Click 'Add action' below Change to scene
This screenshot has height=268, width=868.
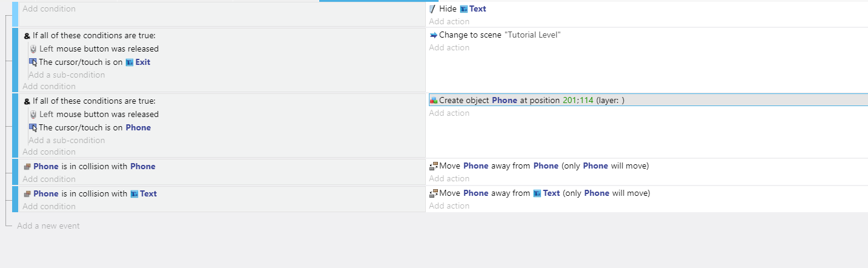[x=449, y=48]
